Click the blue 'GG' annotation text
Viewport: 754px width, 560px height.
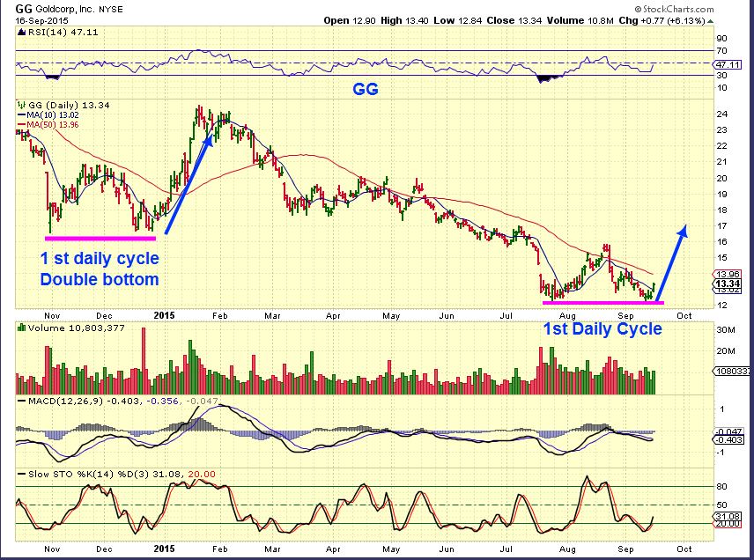pos(366,89)
